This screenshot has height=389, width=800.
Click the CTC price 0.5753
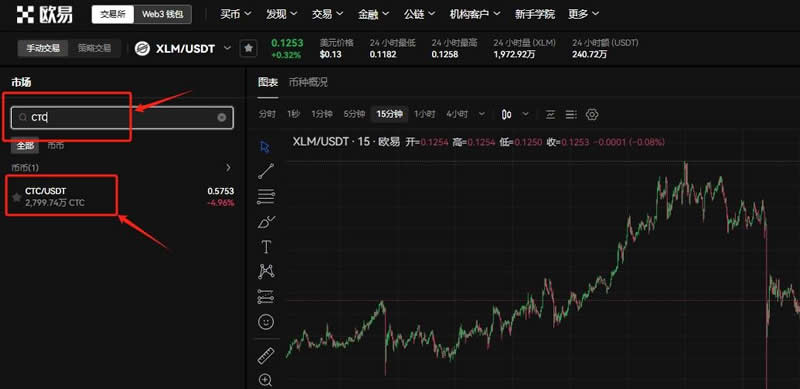click(220, 191)
